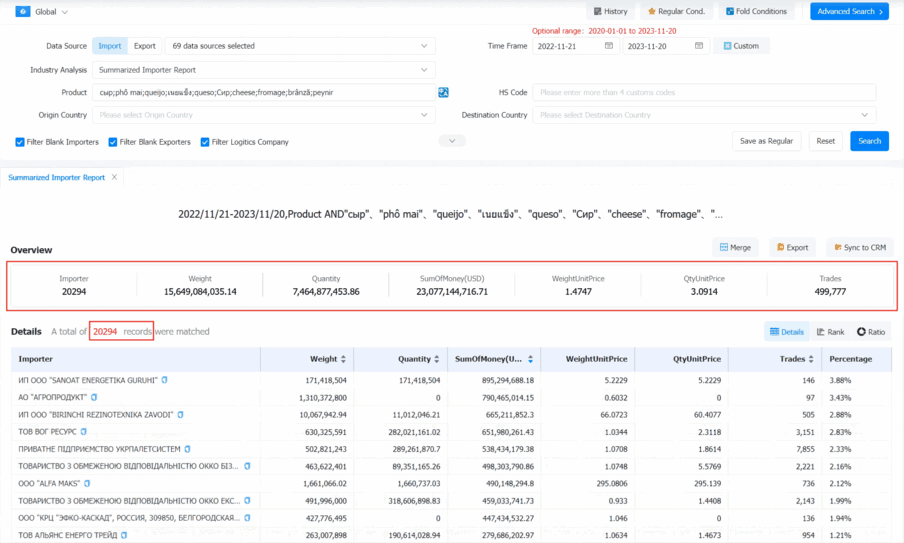Click Fold Conditions button
The width and height of the screenshot is (904, 543).
pos(756,12)
